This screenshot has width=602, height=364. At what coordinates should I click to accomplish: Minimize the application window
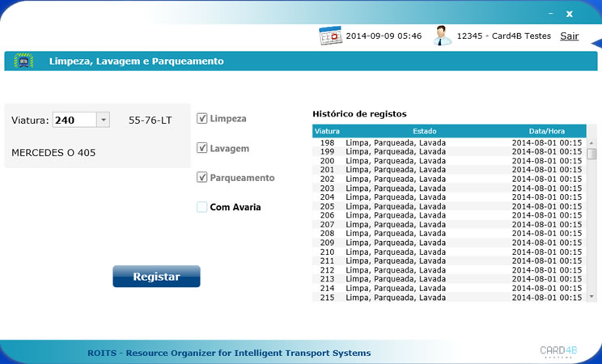coord(550,14)
